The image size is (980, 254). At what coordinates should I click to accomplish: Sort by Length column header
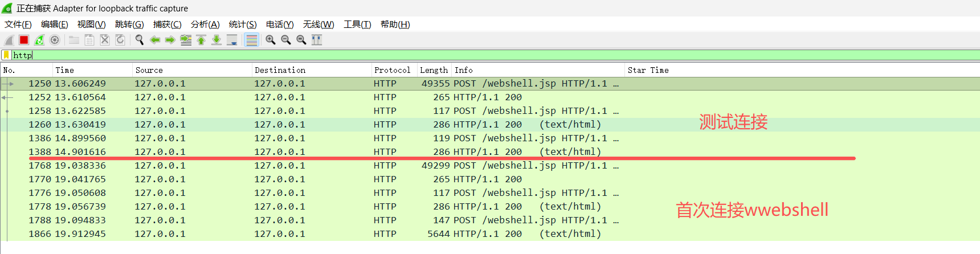[434, 70]
